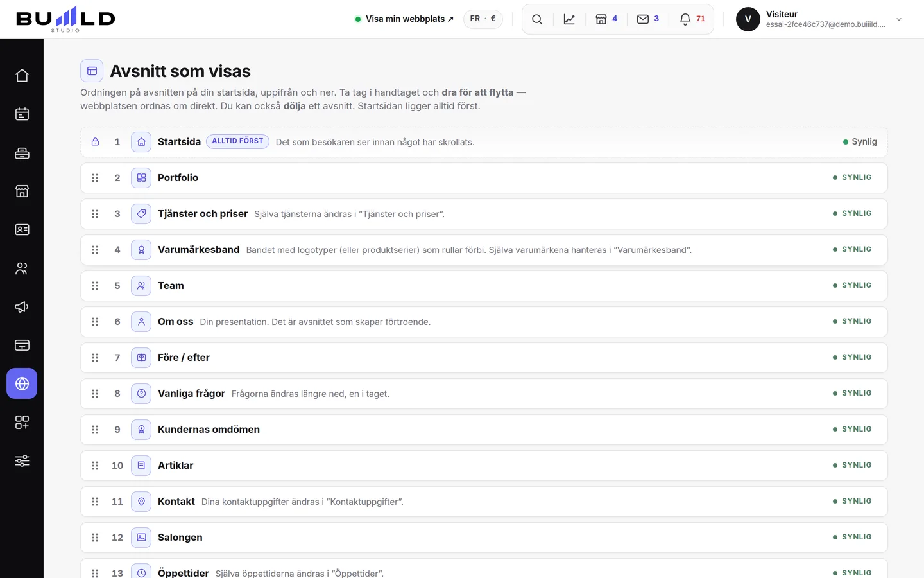Open the credit card icon in sidebar

click(22, 346)
